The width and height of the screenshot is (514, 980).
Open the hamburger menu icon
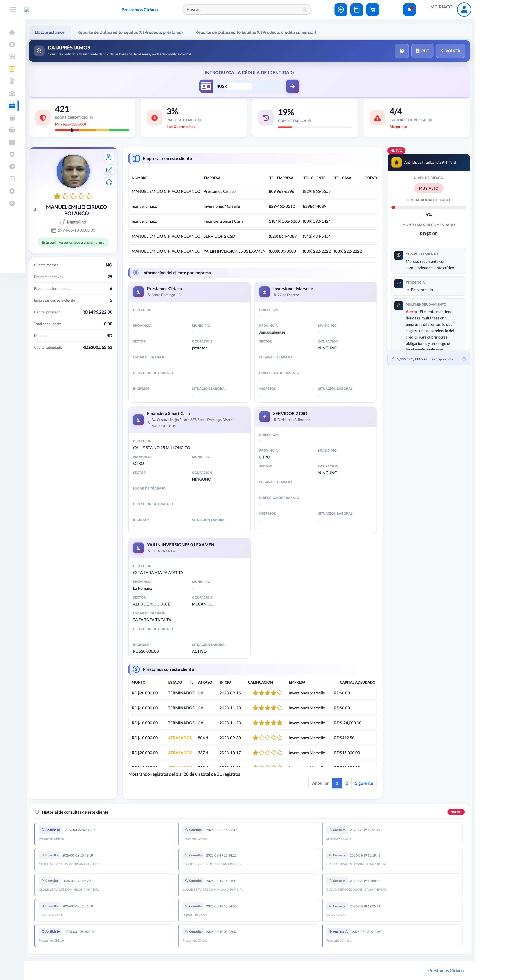[x=13, y=10]
